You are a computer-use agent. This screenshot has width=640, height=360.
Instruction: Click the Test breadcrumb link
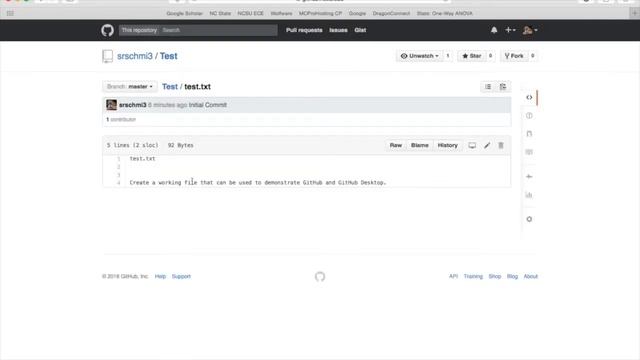[170, 87]
